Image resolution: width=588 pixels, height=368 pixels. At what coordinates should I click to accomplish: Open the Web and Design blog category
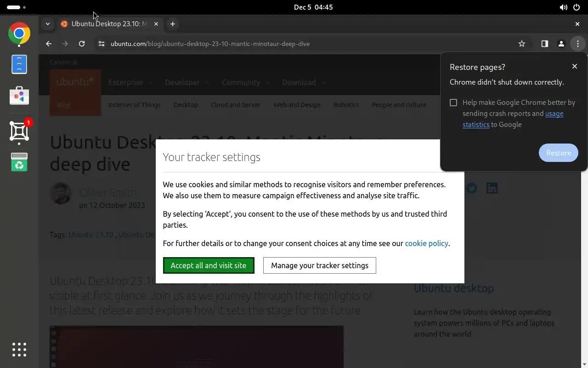[x=297, y=105]
